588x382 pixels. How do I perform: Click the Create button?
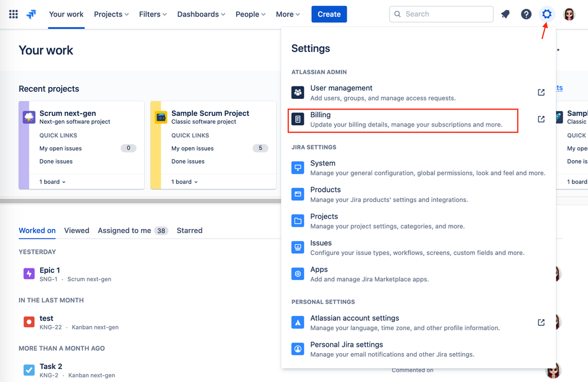[x=329, y=14]
